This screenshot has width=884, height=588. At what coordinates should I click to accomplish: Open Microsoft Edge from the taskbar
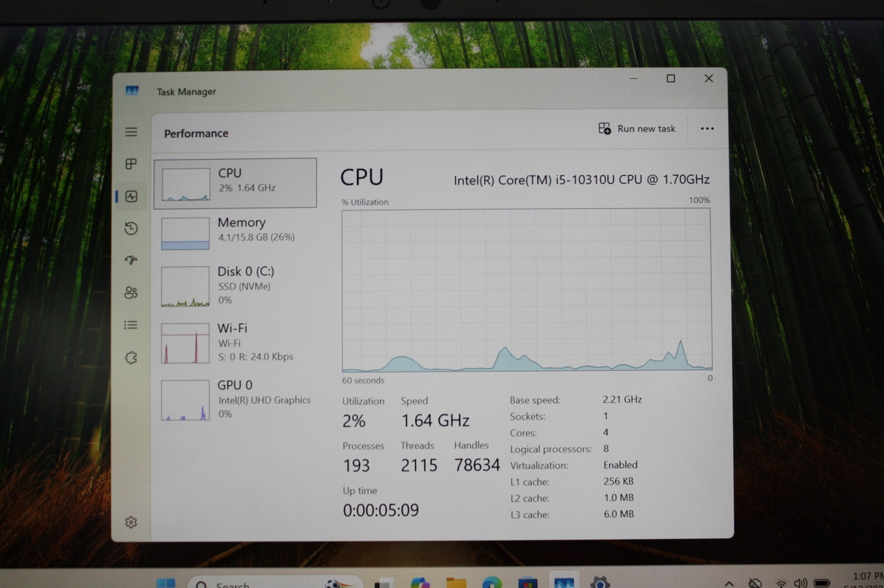coord(491,582)
